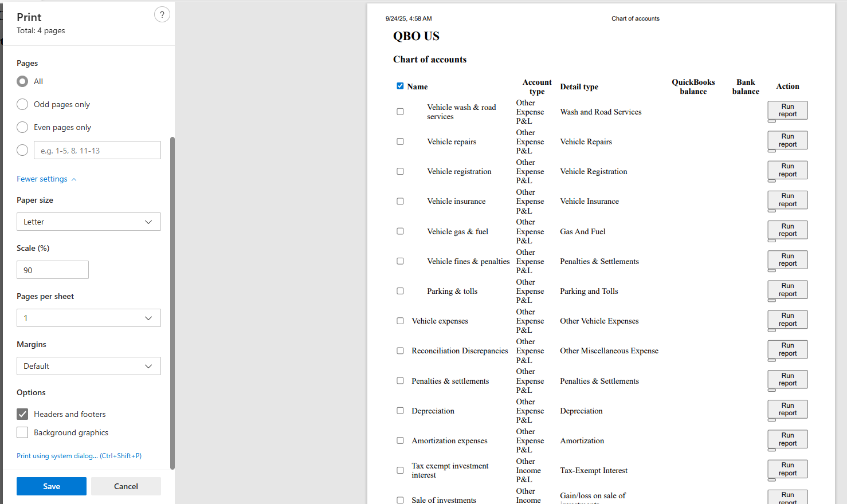Click the 9/24/25, 4:58 AM page header
The image size is (847, 504).
point(409,18)
